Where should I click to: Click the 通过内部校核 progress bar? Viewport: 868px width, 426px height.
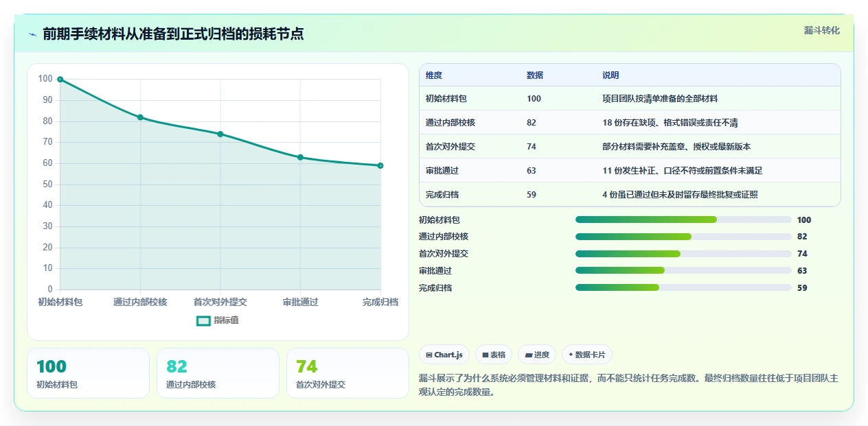tap(683, 237)
